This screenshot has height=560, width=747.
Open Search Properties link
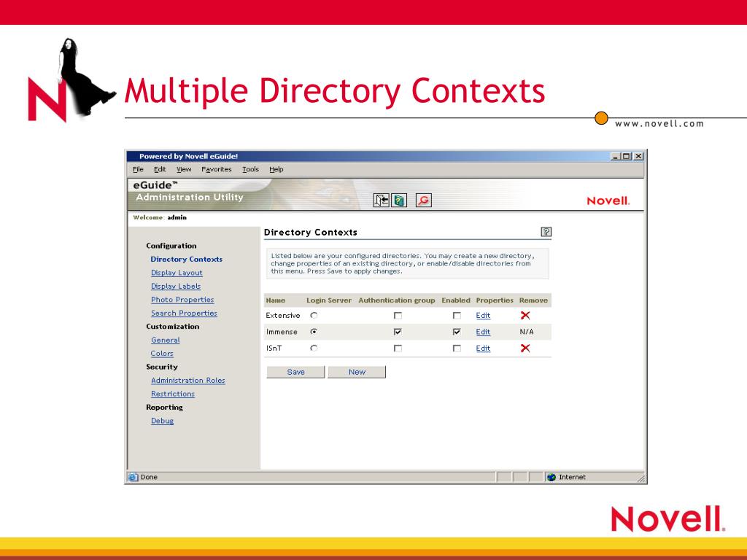tap(184, 313)
